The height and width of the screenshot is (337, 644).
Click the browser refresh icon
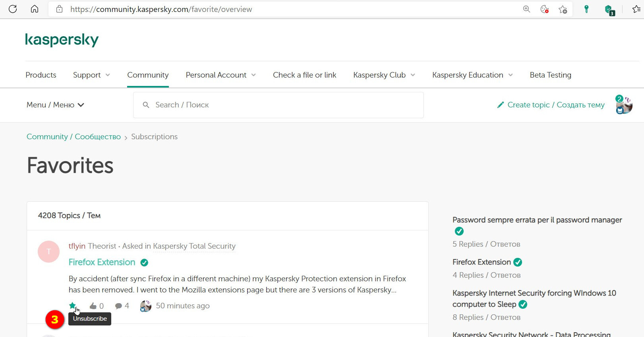coord(13,9)
